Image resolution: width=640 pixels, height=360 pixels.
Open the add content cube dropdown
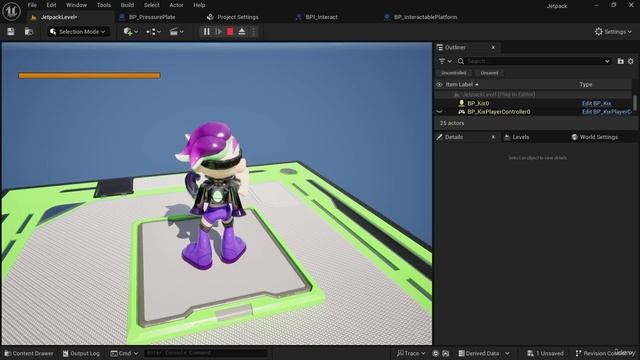click(x=131, y=31)
